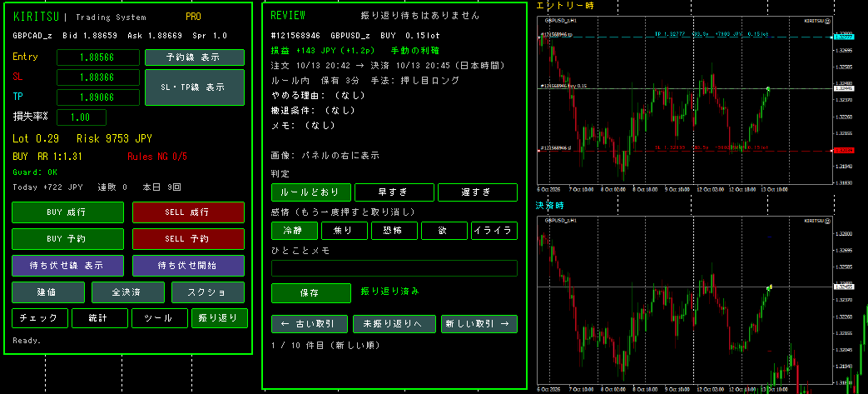
Task: Click the BUY 成行 market order button
Action: click(67, 212)
